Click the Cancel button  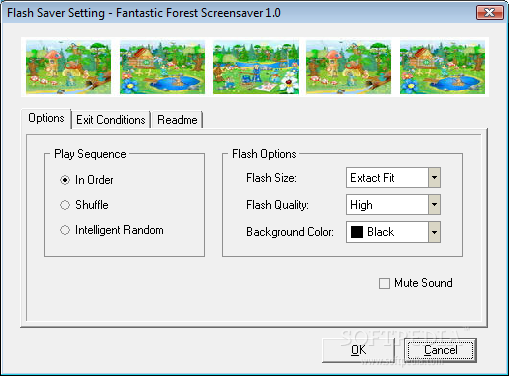440,350
